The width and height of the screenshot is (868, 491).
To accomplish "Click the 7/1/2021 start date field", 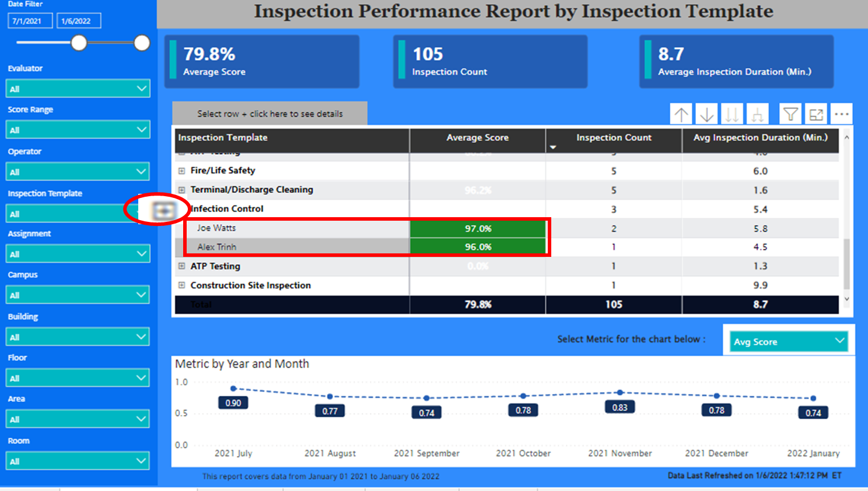I will (x=30, y=20).
